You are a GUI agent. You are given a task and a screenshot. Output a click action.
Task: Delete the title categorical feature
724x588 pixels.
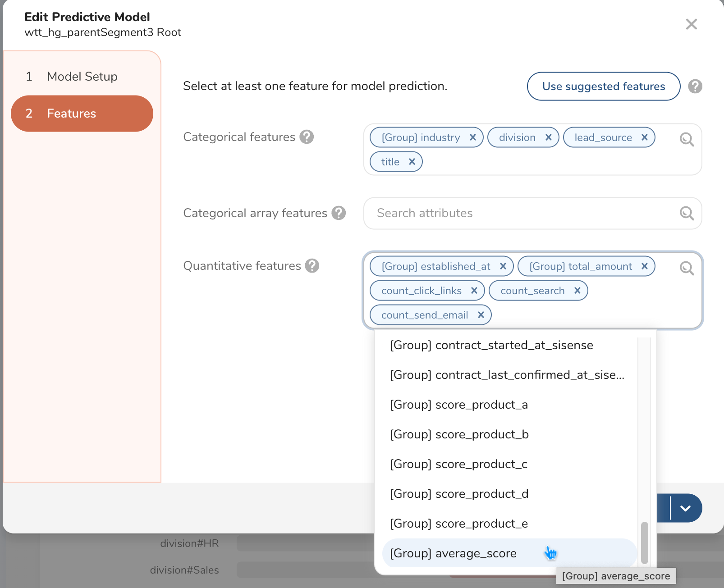tap(412, 162)
